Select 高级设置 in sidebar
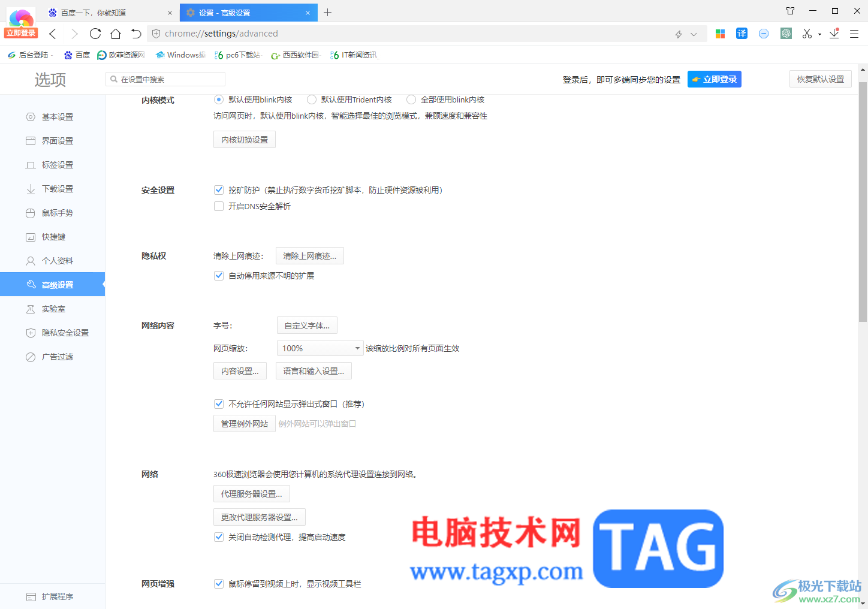Screen dimensions: 868x609 (52, 285)
